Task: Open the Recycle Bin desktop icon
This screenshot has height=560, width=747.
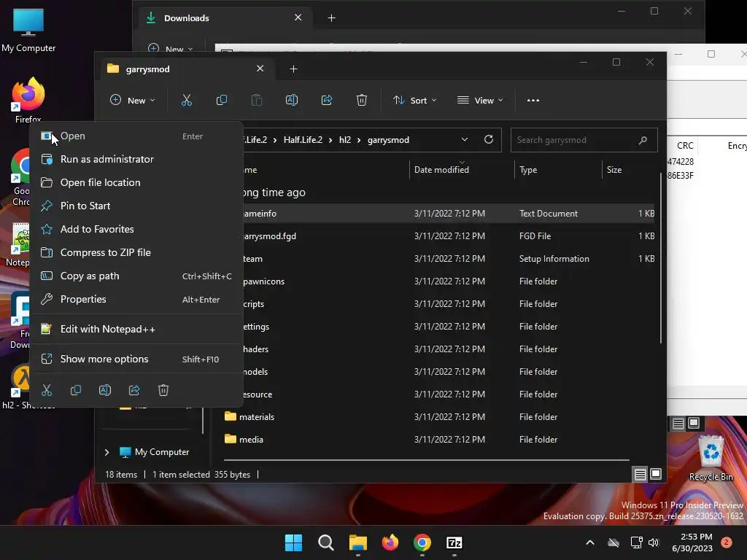Action: (x=711, y=458)
